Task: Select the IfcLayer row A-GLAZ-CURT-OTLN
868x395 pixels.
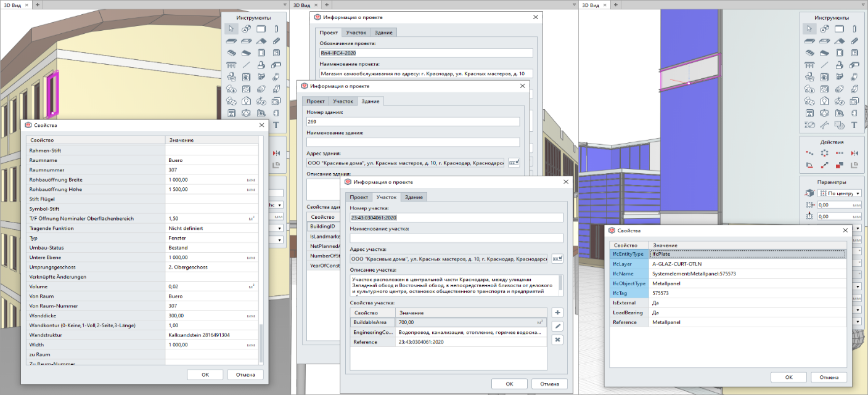Action: [x=727, y=264]
